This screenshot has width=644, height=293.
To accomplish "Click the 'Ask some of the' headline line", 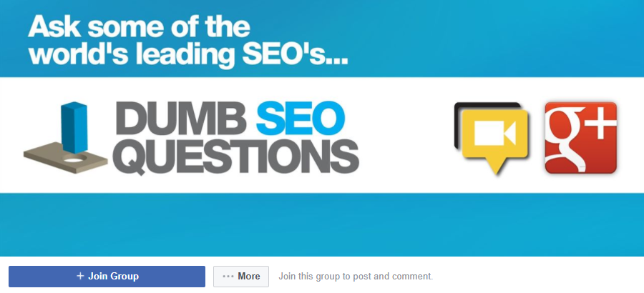I will (139, 26).
